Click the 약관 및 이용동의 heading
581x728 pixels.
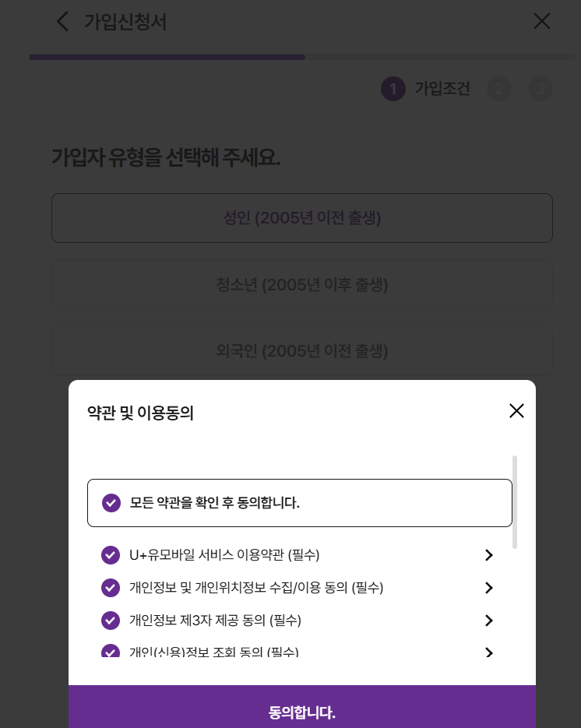pos(140,413)
